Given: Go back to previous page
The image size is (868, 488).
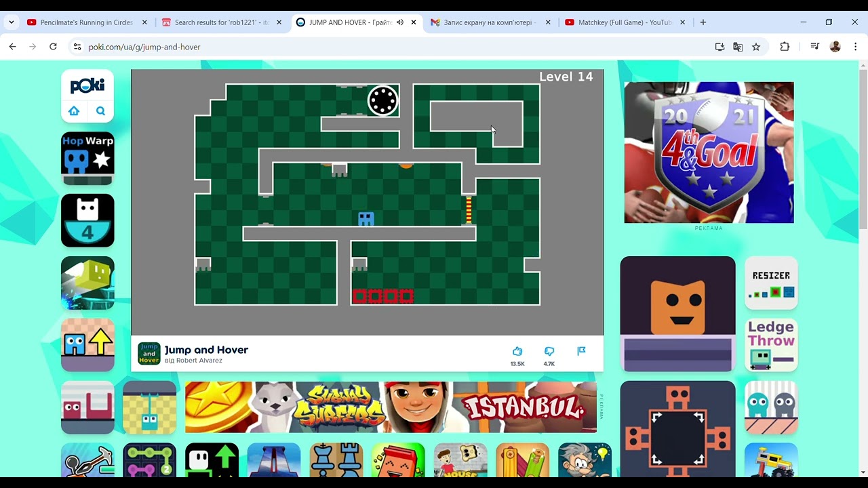Looking at the screenshot, I should 12,47.
